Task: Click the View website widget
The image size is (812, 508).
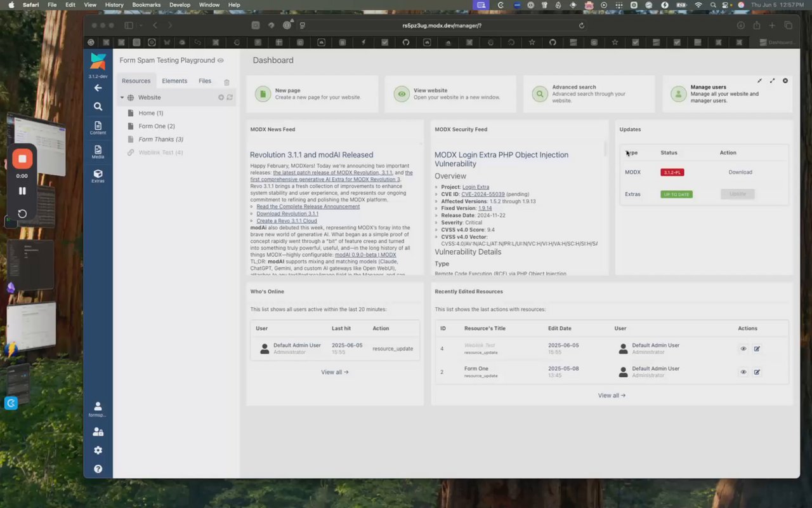Action: coord(451,94)
